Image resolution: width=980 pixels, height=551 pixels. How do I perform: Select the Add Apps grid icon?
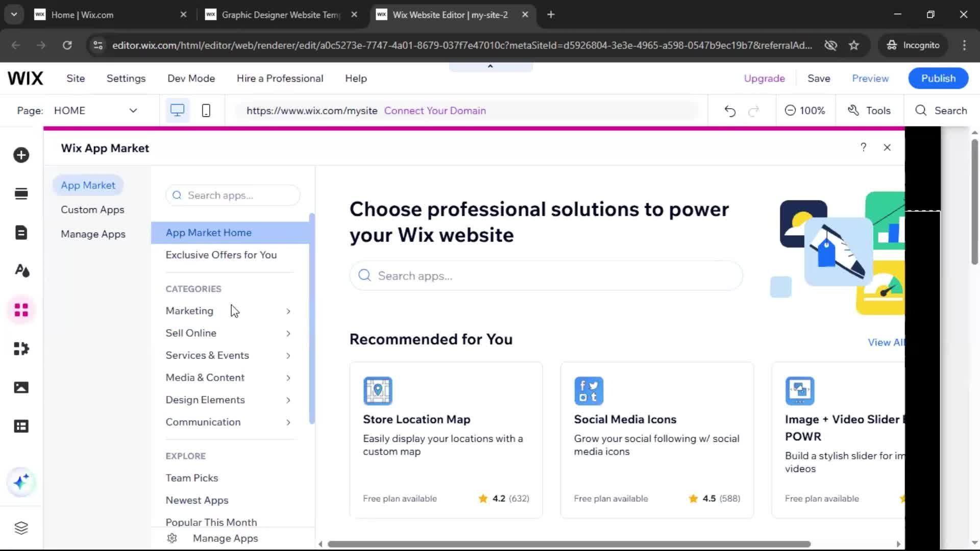coord(21,310)
